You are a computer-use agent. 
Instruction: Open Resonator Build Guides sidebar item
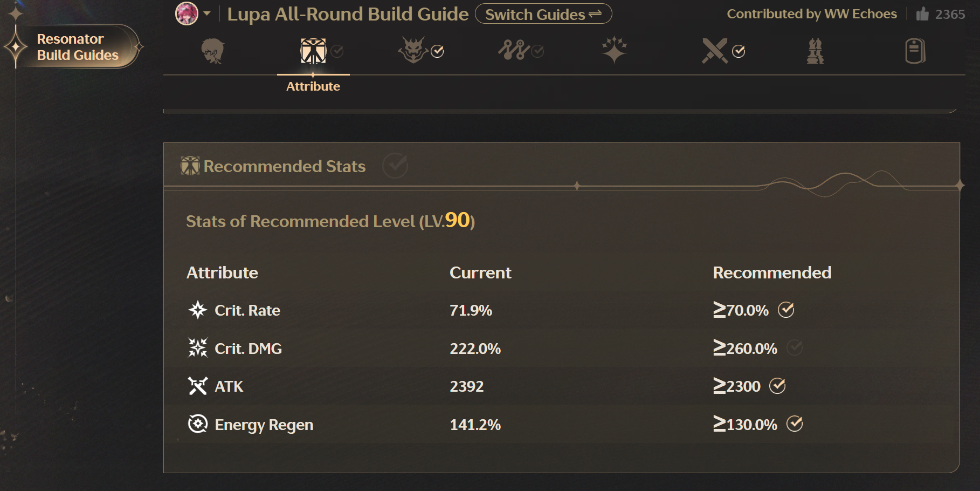pyautogui.click(x=78, y=47)
